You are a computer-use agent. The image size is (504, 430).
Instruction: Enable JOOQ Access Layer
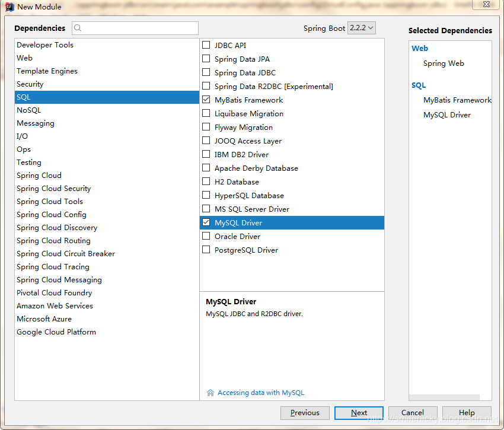coord(206,141)
